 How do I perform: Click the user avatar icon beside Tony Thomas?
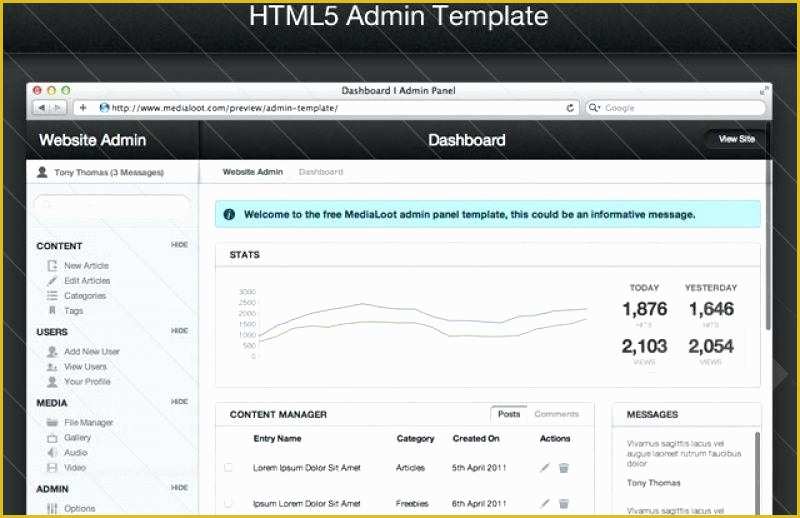pos(42,172)
